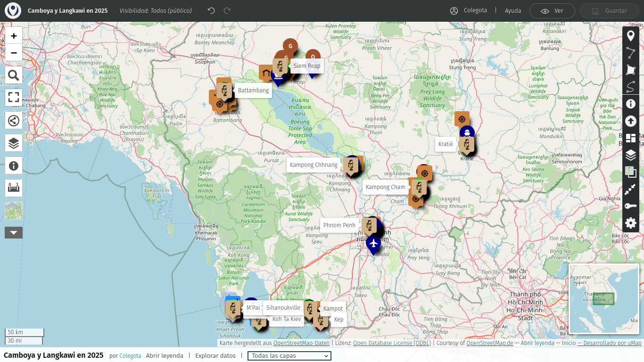Click Explorar datos in the bottom bar
Image resolution: width=644 pixels, height=362 pixels.
(x=215, y=356)
